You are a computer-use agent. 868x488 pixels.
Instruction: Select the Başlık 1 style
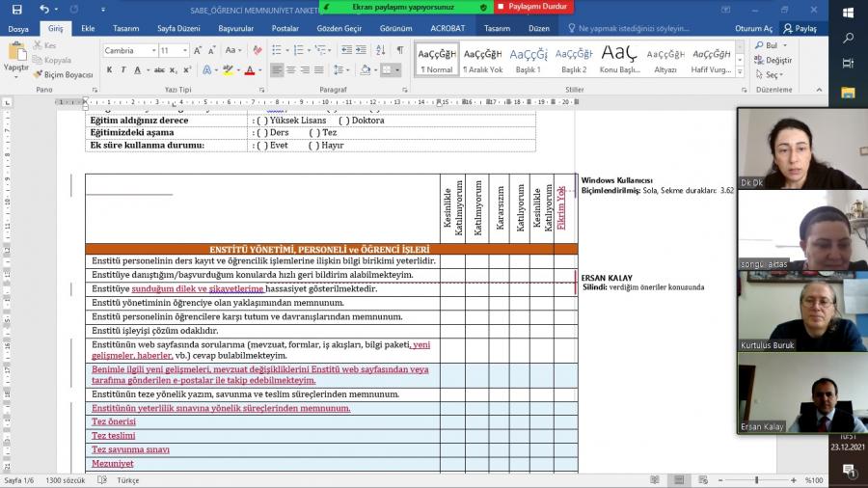(x=528, y=60)
